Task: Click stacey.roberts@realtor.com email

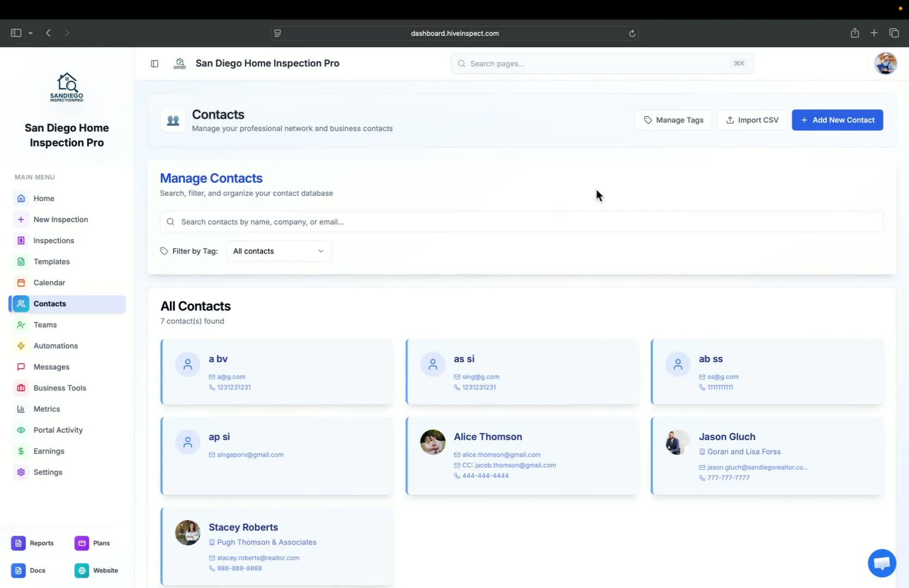Action: pyautogui.click(x=258, y=558)
